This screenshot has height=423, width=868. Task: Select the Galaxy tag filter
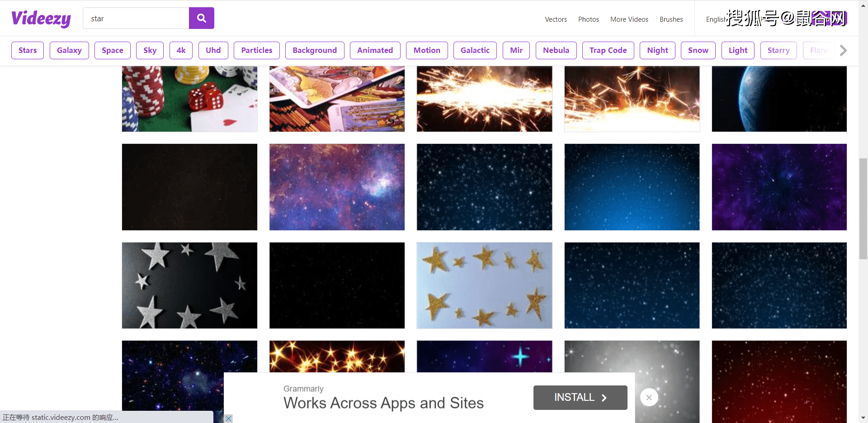click(x=69, y=50)
